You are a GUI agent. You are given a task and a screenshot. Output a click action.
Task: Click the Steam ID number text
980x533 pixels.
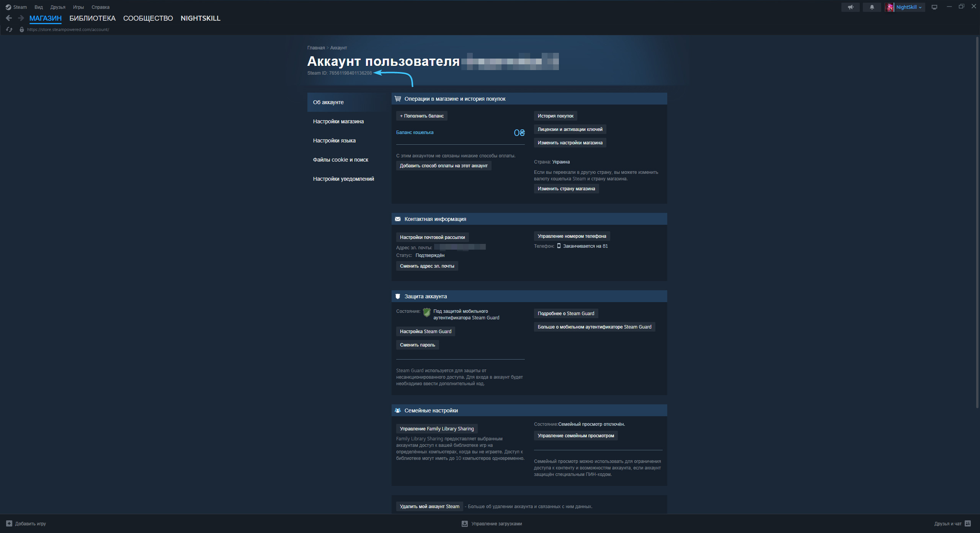[350, 73]
